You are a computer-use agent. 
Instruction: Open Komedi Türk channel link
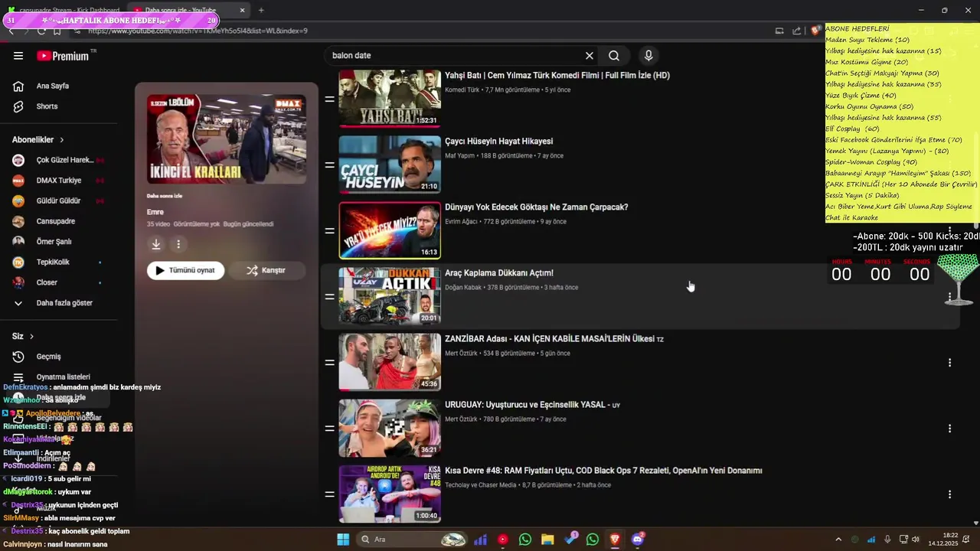[462, 90]
